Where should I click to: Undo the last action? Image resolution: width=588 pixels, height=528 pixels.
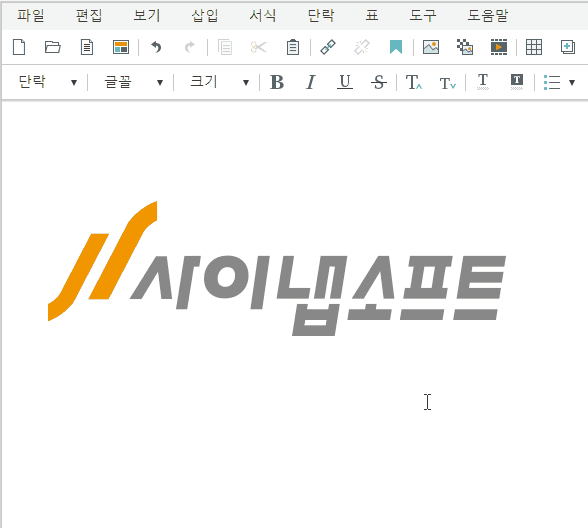(x=156, y=47)
